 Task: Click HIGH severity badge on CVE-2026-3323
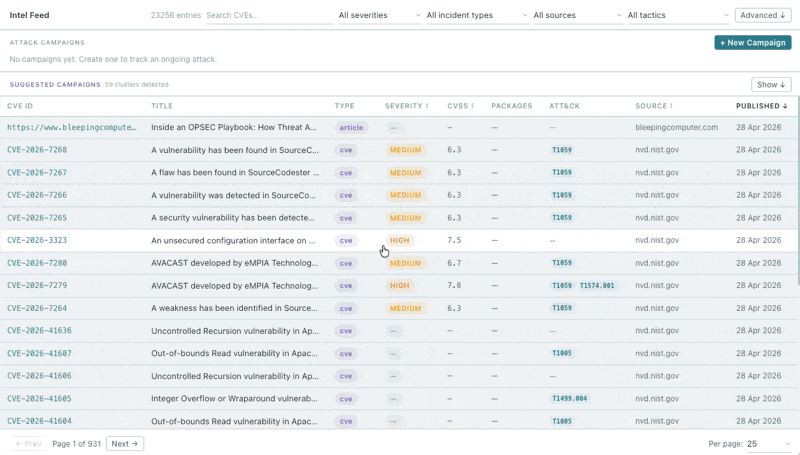399,240
